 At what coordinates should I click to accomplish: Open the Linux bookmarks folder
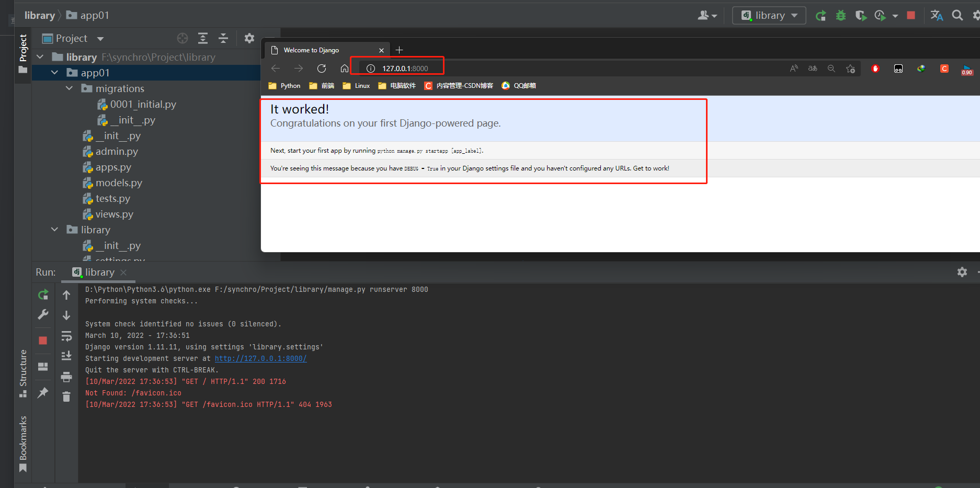pos(356,86)
